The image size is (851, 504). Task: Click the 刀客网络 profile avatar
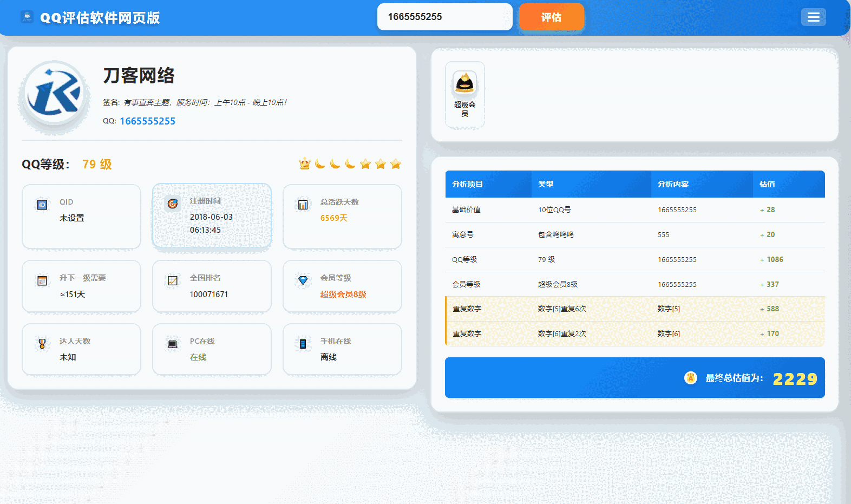(54, 93)
